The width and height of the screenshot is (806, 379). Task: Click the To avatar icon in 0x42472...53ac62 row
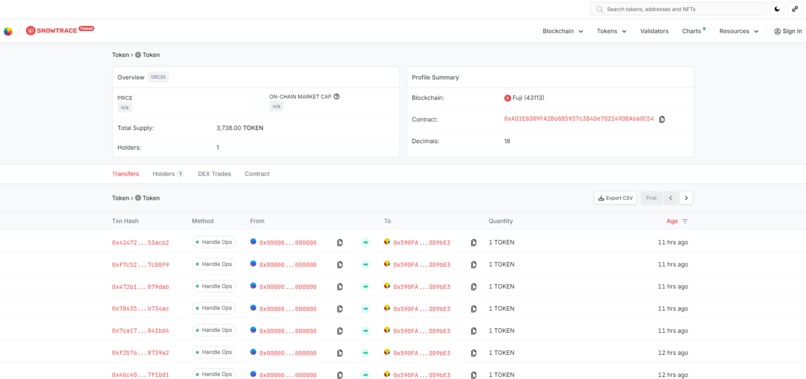pyautogui.click(x=387, y=241)
